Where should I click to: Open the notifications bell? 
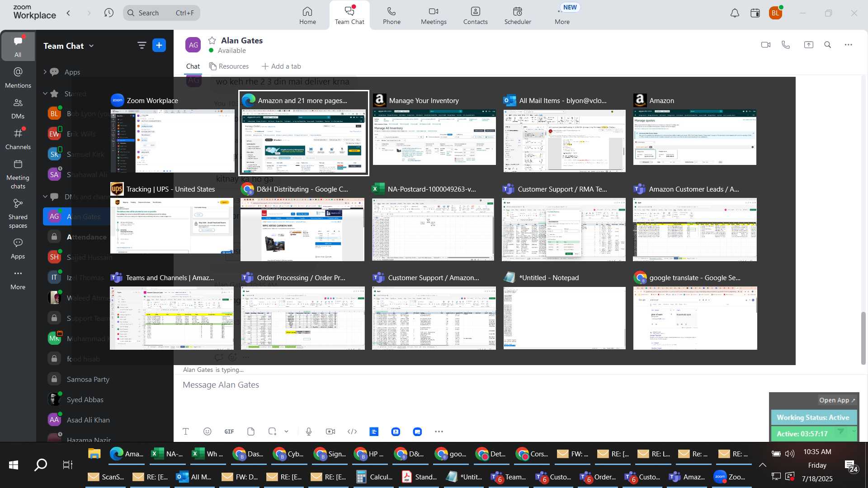click(735, 13)
